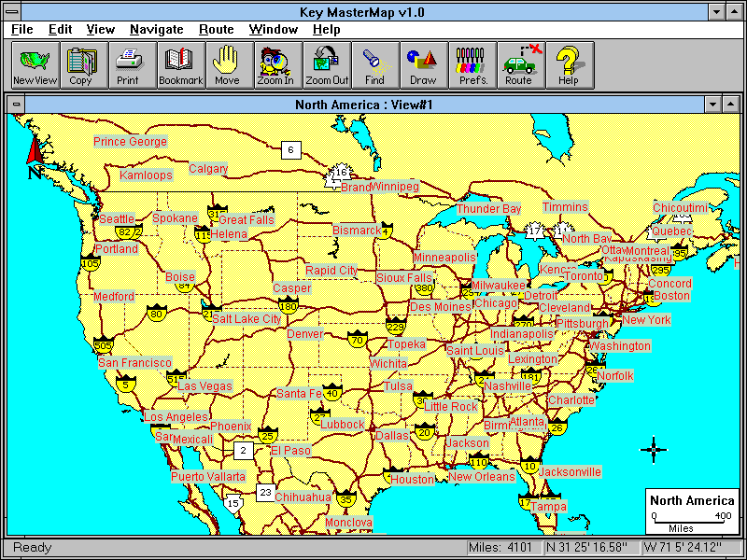
Task: Click the Route car icon
Action: [521, 64]
